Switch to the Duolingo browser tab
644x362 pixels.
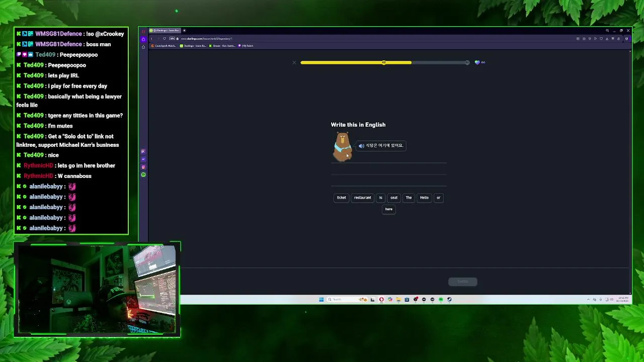click(x=165, y=30)
